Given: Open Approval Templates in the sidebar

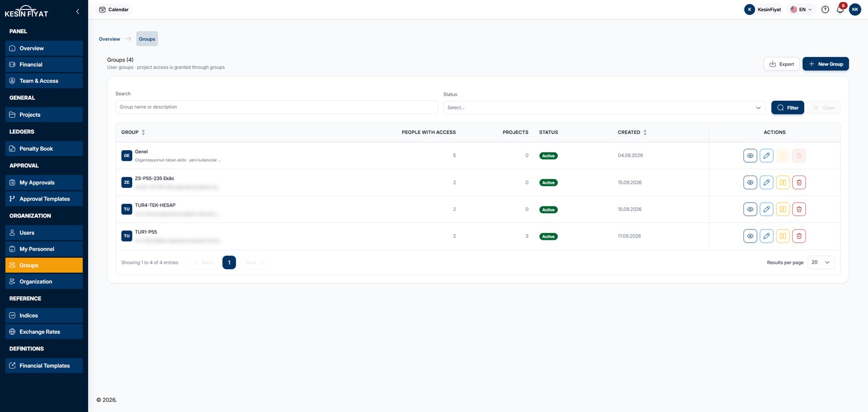Looking at the screenshot, I should pyautogui.click(x=44, y=199).
